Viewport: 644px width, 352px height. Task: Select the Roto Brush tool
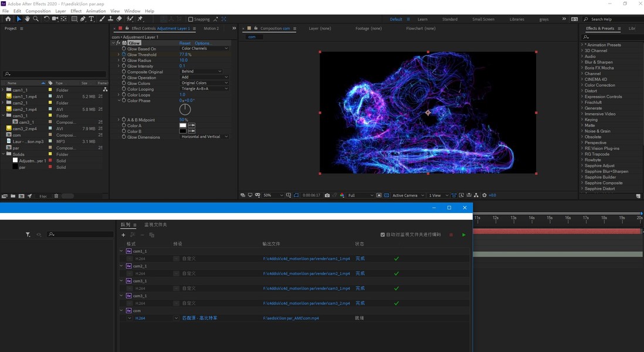(130, 19)
